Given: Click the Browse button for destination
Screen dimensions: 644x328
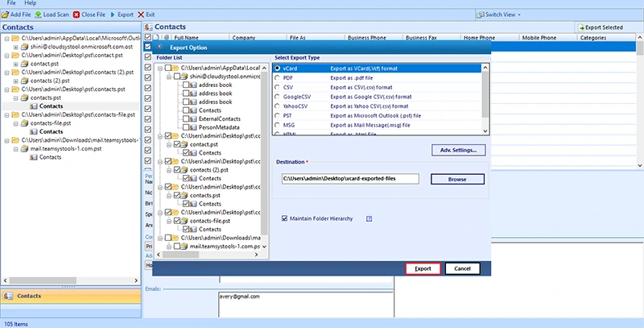Looking at the screenshot, I should click(457, 179).
